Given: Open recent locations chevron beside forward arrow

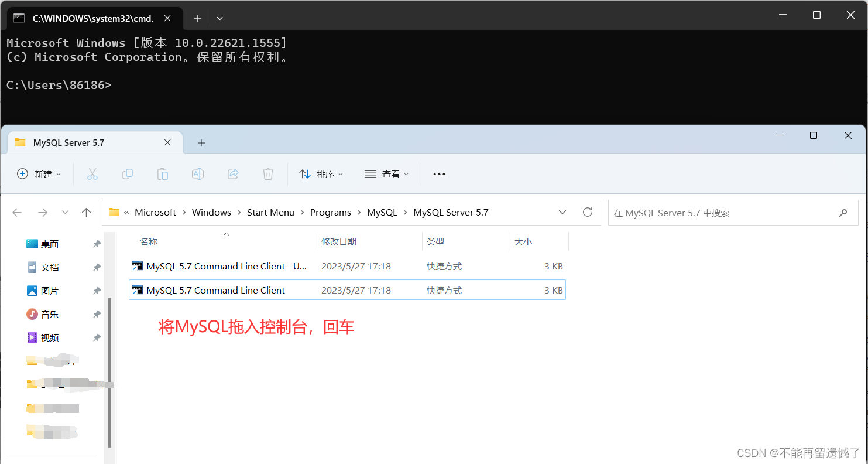Looking at the screenshot, I should pos(65,213).
